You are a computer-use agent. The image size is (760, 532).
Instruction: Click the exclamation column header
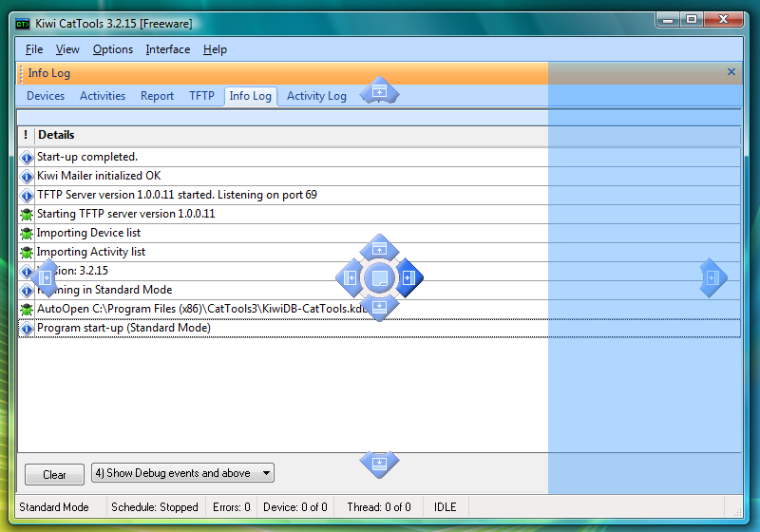[26, 135]
